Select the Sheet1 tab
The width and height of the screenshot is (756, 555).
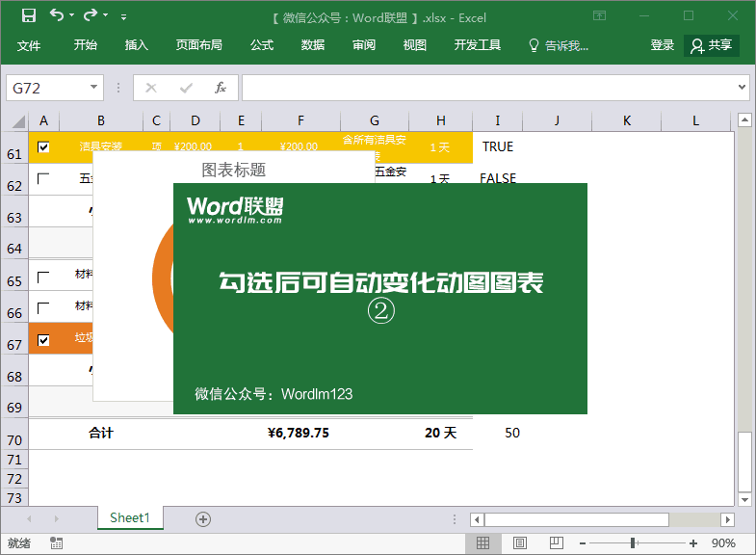[x=130, y=517]
